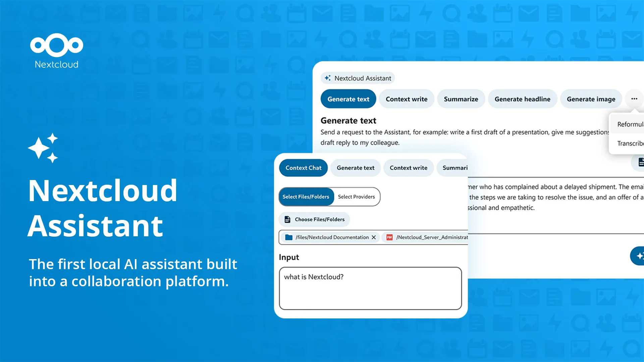The image size is (644, 362).
Task: Select the Context Chat tab
Action: coord(303,168)
